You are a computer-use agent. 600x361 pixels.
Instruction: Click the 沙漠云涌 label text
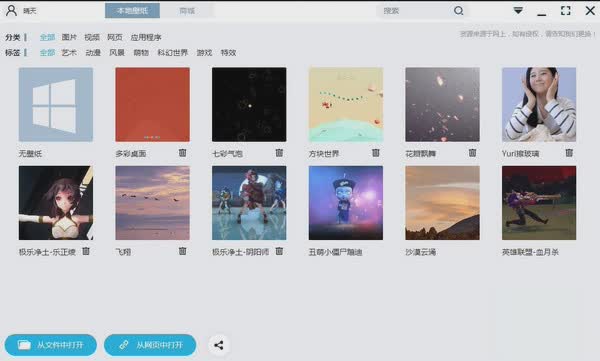click(421, 252)
